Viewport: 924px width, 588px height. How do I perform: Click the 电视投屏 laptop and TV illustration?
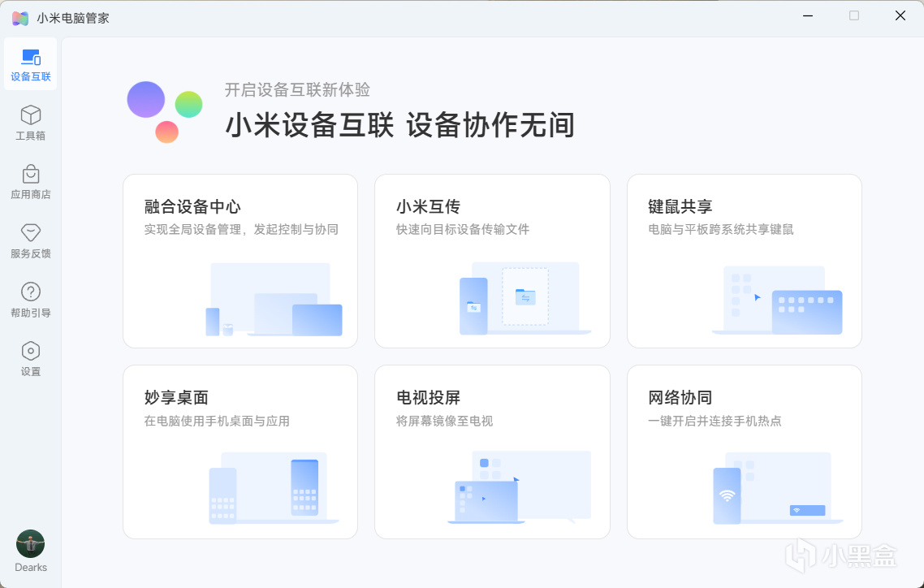tap(519, 487)
